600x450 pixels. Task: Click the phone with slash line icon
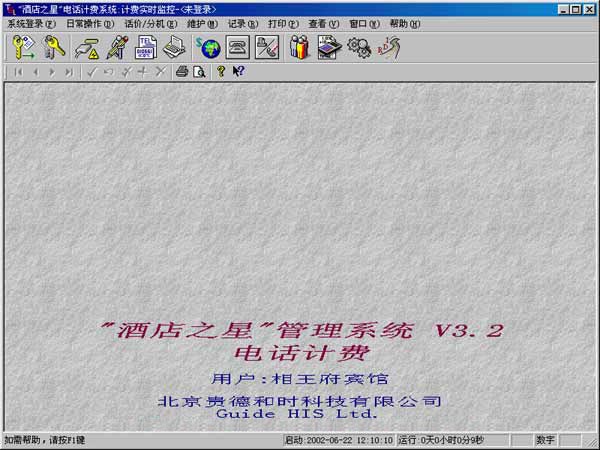267,47
